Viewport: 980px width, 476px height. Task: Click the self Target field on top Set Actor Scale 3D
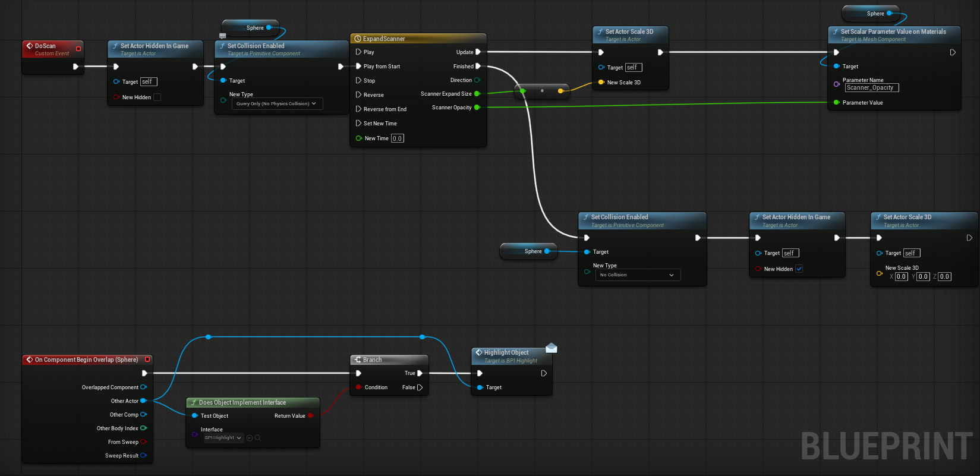coord(634,68)
